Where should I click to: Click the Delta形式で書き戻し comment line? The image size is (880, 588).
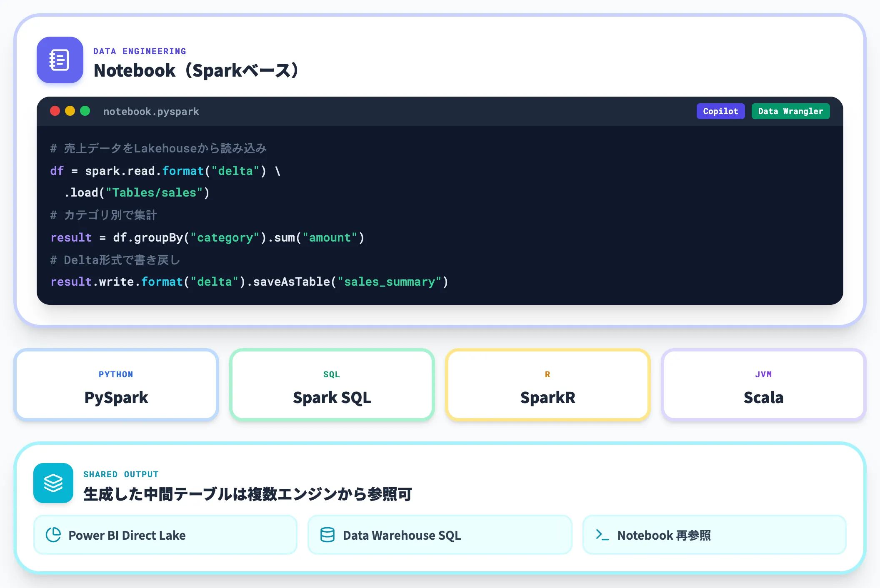[115, 260]
